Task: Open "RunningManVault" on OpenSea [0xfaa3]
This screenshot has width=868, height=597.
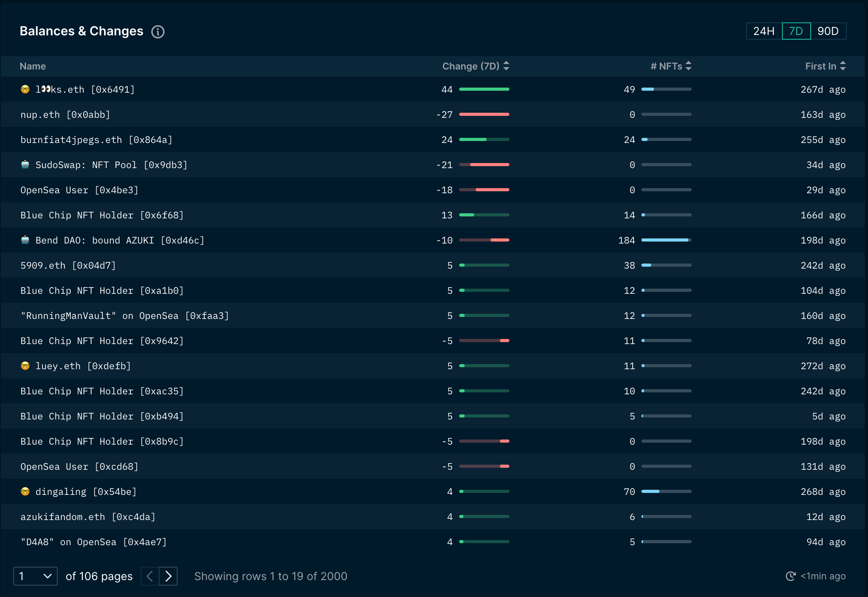Action: pyautogui.click(x=125, y=316)
